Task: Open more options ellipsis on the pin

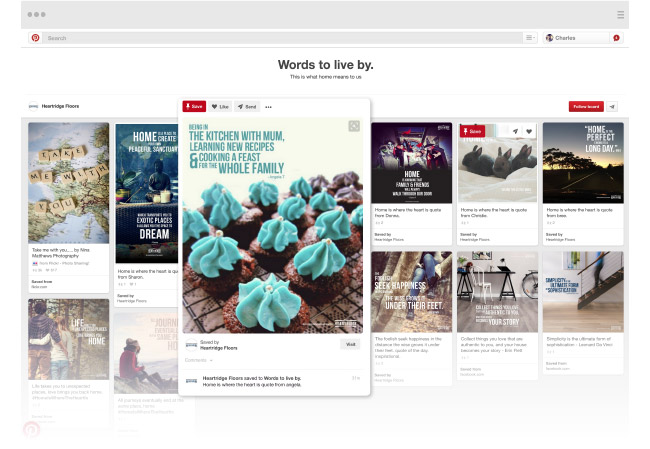Action: (x=269, y=107)
